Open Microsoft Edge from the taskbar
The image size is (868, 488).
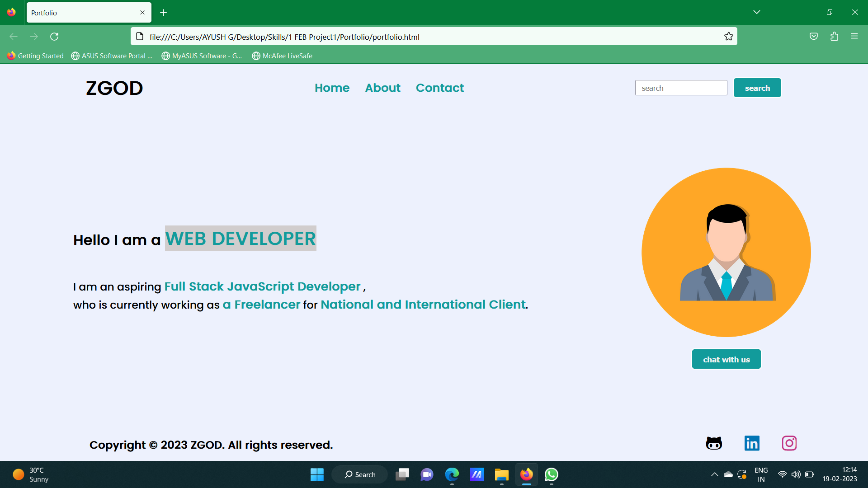(x=452, y=474)
